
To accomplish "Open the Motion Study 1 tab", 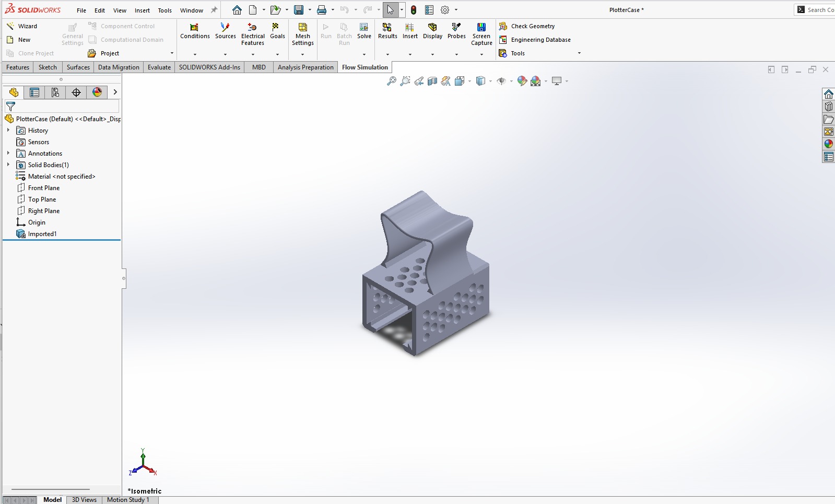I will click(x=128, y=500).
